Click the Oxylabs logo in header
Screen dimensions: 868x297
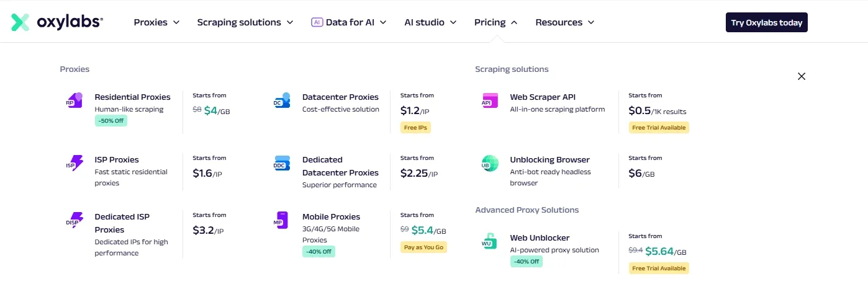pyautogui.click(x=57, y=22)
